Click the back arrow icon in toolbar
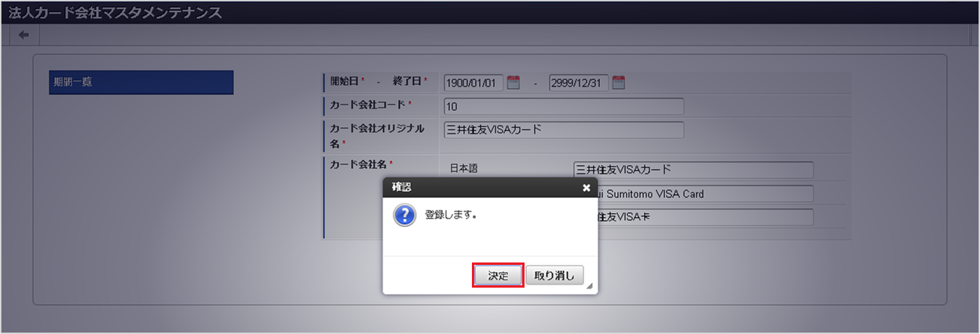 click(24, 35)
